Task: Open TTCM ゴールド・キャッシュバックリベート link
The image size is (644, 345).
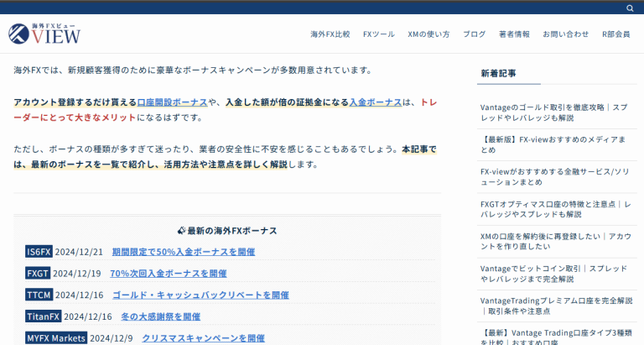Action: [x=200, y=295]
